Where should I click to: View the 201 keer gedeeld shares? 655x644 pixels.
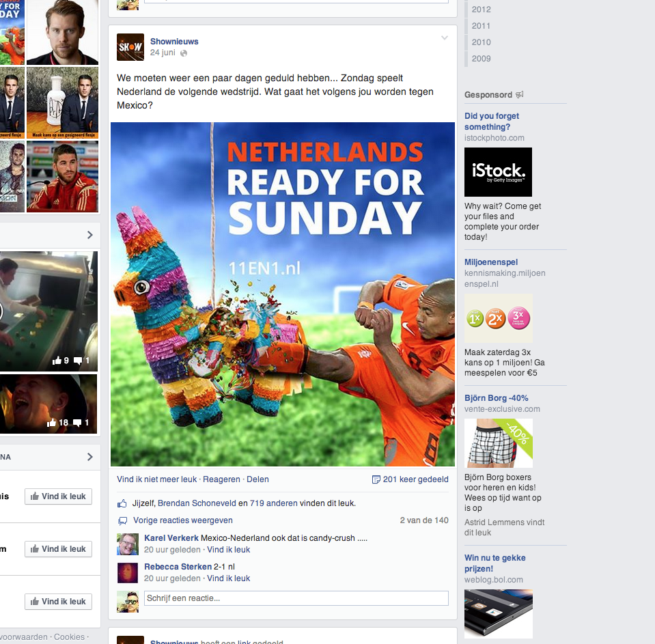[415, 479]
